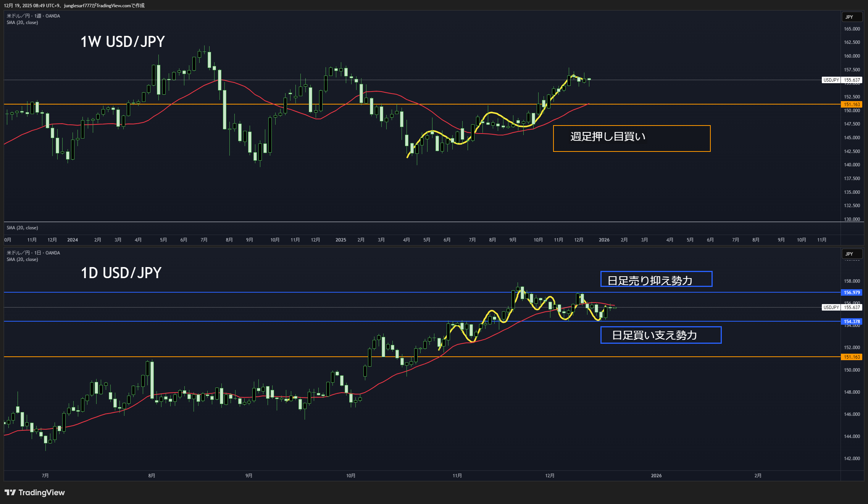Select the 1W USD/JPY title text
868x504 pixels.
tap(123, 42)
